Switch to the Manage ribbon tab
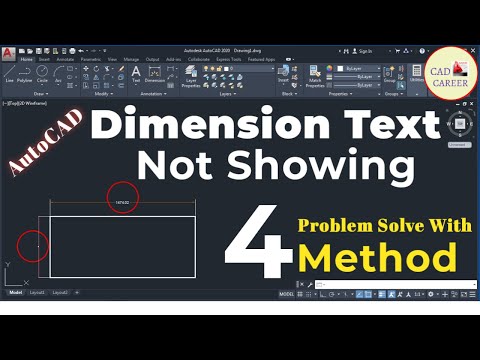This screenshot has width=480, height=360. click(131, 59)
